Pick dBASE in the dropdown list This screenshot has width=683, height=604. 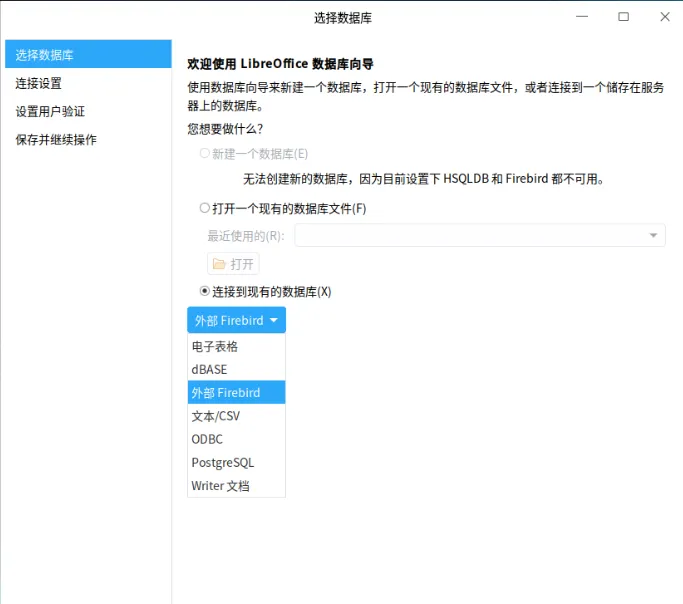pyautogui.click(x=237, y=369)
